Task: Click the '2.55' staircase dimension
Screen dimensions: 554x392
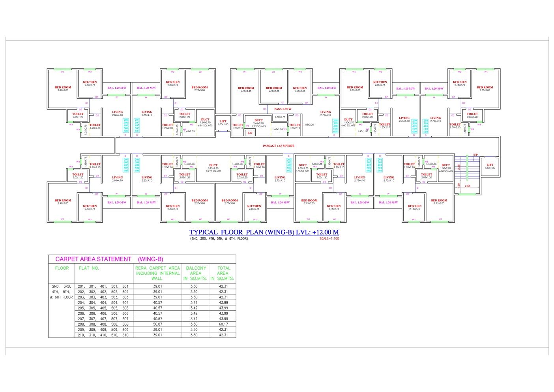Action: (467, 186)
